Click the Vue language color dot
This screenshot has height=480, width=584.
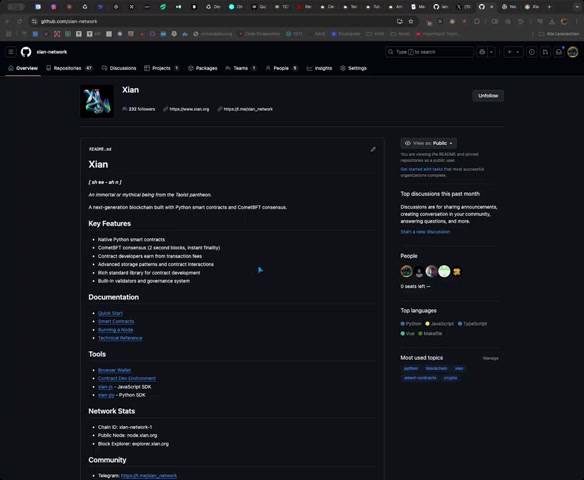coord(402,334)
